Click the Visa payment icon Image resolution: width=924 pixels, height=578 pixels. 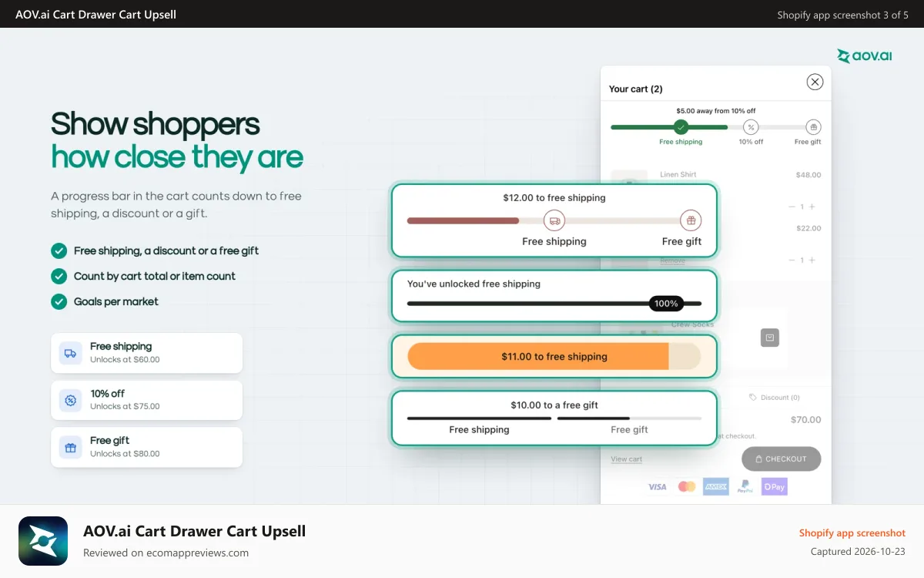657,486
